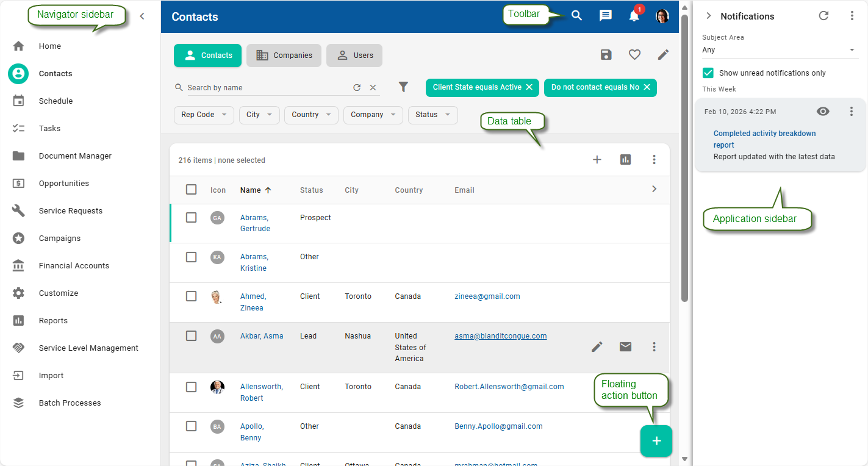Open the Document Manager from the sidebar
Image resolution: width=868 pixels, height=466 pixels.
(74, 156)
